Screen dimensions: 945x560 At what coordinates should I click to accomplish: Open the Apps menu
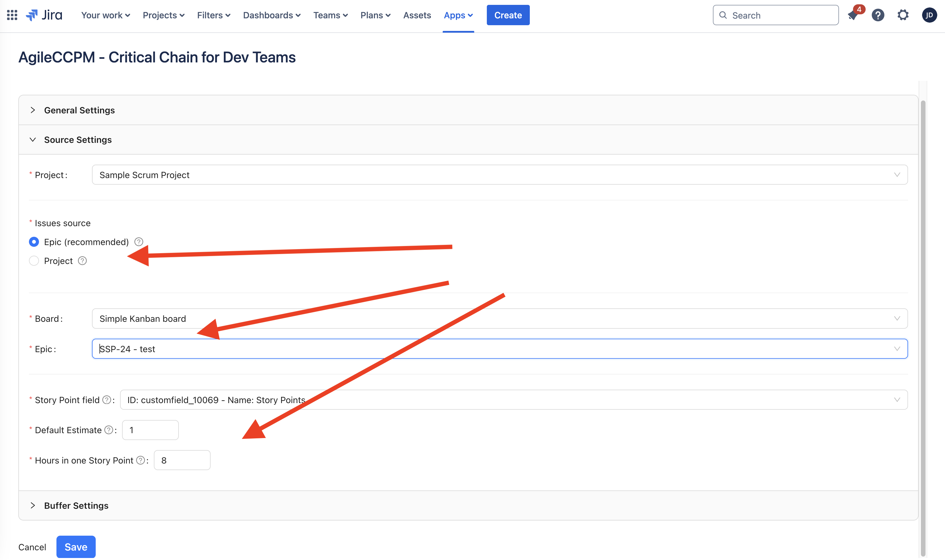[458, 15]
